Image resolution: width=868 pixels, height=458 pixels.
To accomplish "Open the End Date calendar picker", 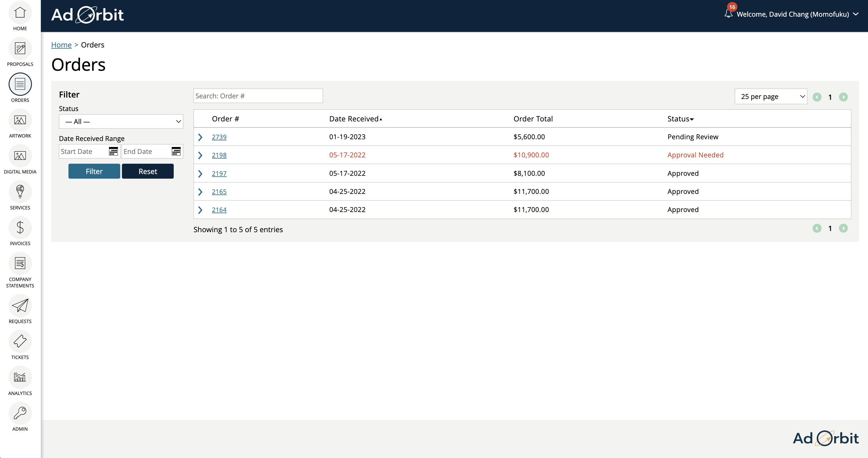I will [176, 151].
